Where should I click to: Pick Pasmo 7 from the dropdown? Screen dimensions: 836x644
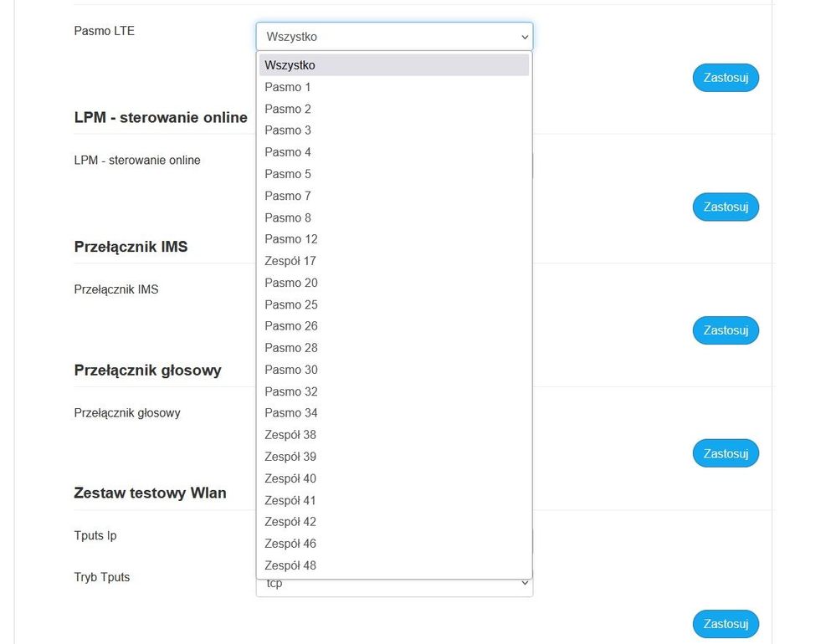pos(289,196)
